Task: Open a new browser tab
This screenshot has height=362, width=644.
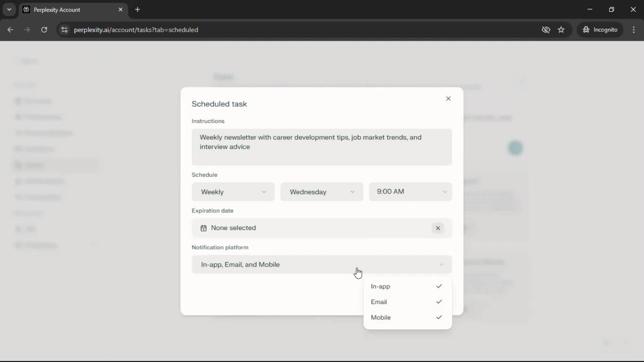Action: 138,10
